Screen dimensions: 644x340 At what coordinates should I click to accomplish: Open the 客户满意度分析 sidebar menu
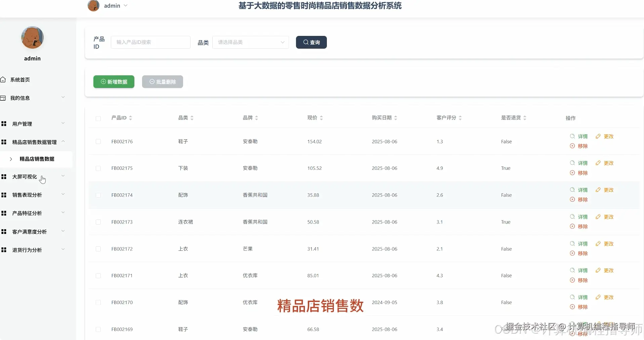(x=30, y=232)
